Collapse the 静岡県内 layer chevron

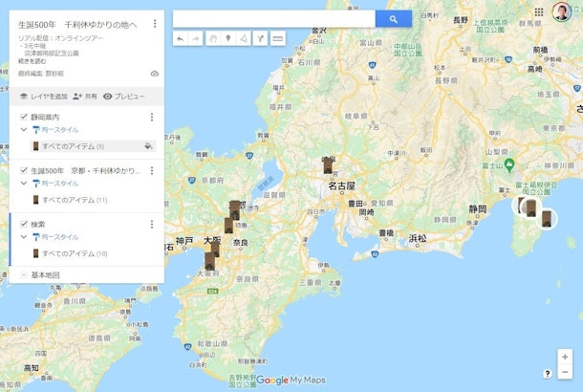pyautogui.click(x=24, y=129)
